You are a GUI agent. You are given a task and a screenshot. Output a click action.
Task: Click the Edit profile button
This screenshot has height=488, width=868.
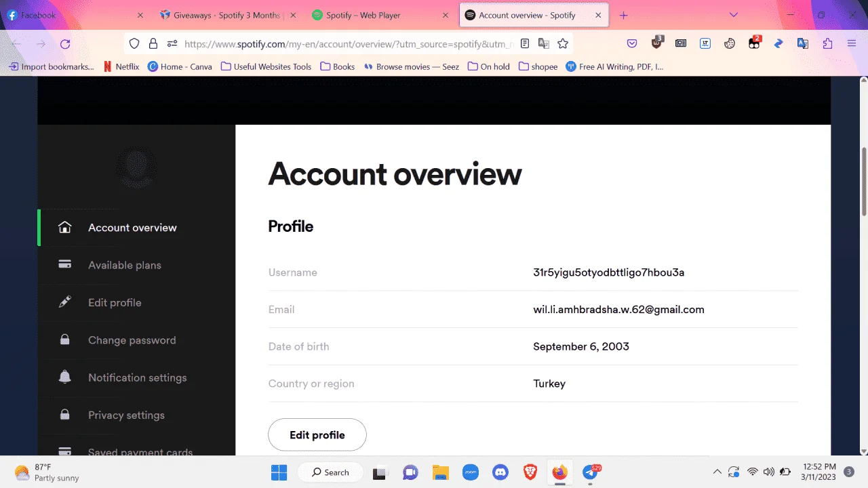pyautogui.click(x=317, y=435)
